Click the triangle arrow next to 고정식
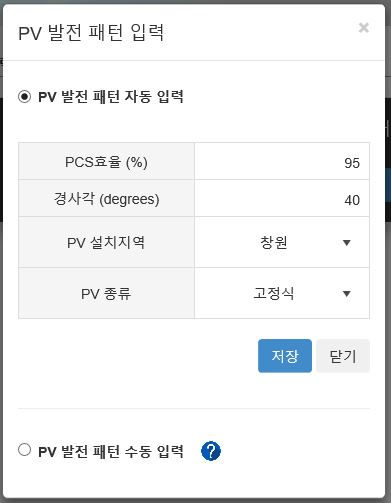The width and height of the screenshot is (391, 503). point(347,294)
